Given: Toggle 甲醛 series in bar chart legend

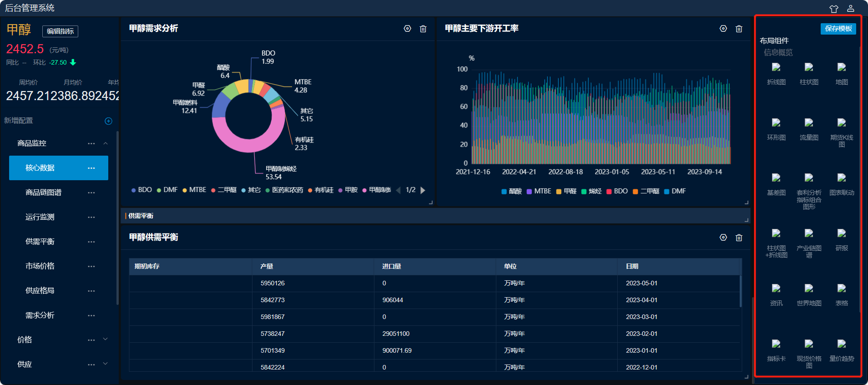Looking at the screenshot, I should [566, 191].
